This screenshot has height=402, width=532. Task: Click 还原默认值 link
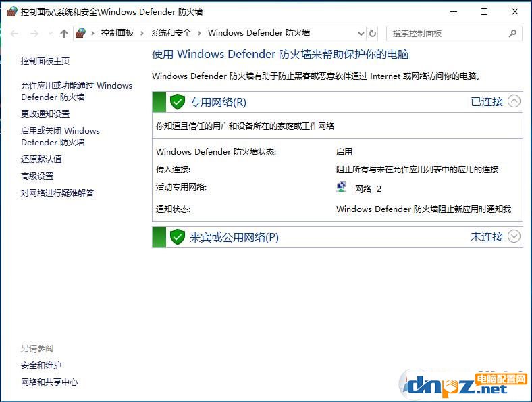41,159
